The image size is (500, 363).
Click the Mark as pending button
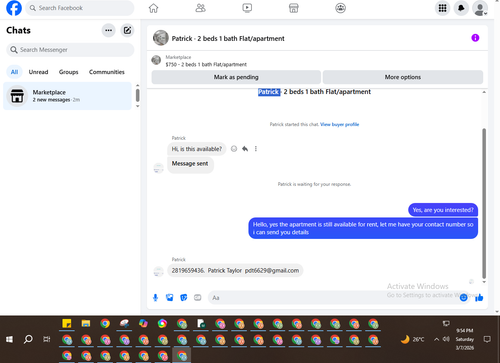236,77
